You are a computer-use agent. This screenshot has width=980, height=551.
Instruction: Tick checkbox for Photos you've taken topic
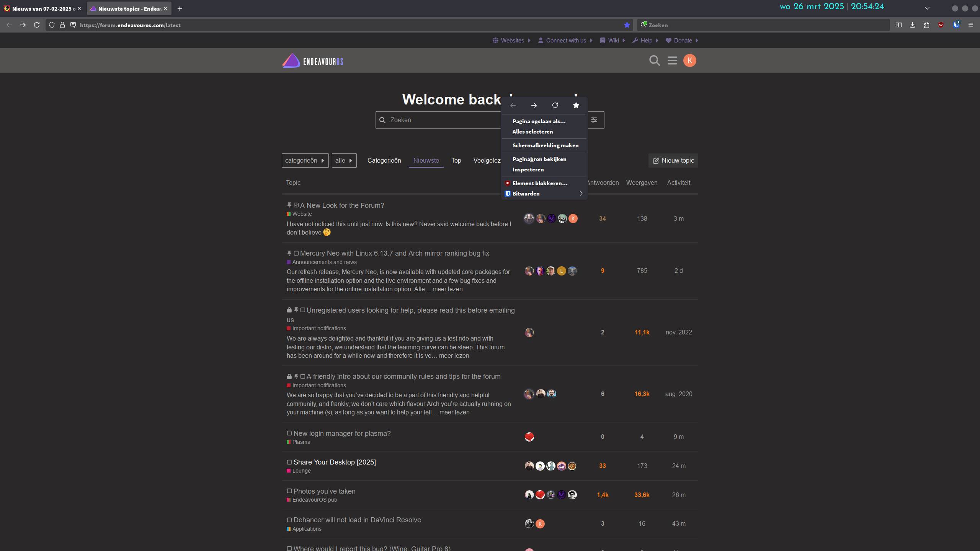(x=289, y=491)
